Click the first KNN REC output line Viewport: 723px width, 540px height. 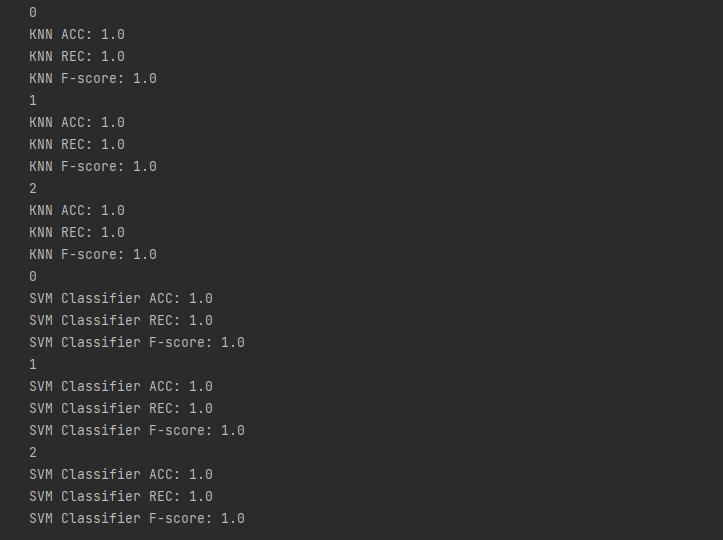pos(77,57)
